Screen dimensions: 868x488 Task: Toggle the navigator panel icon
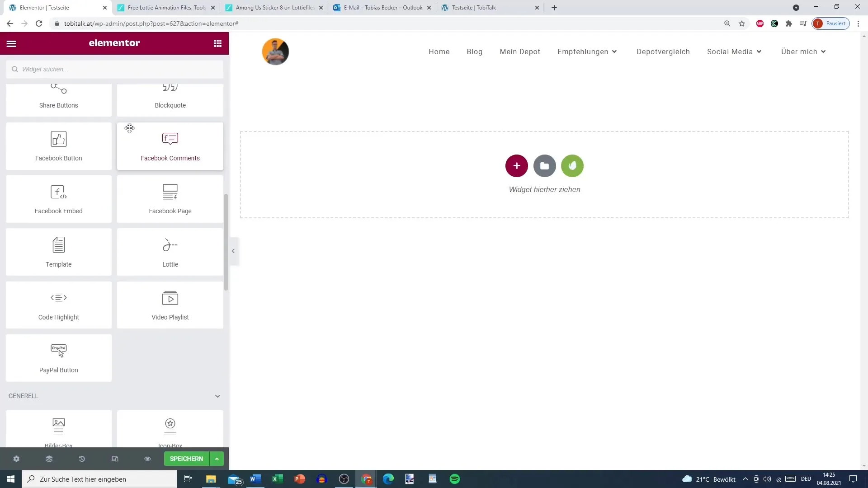point(49,459)
